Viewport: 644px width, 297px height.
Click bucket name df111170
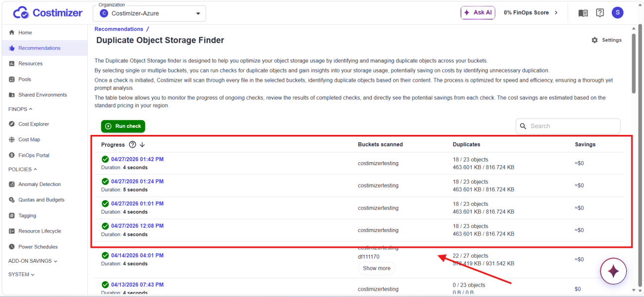[x=368, y=257]
